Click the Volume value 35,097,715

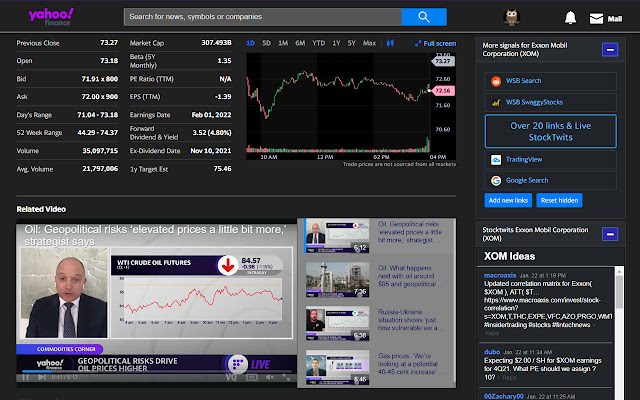(100, 151)
